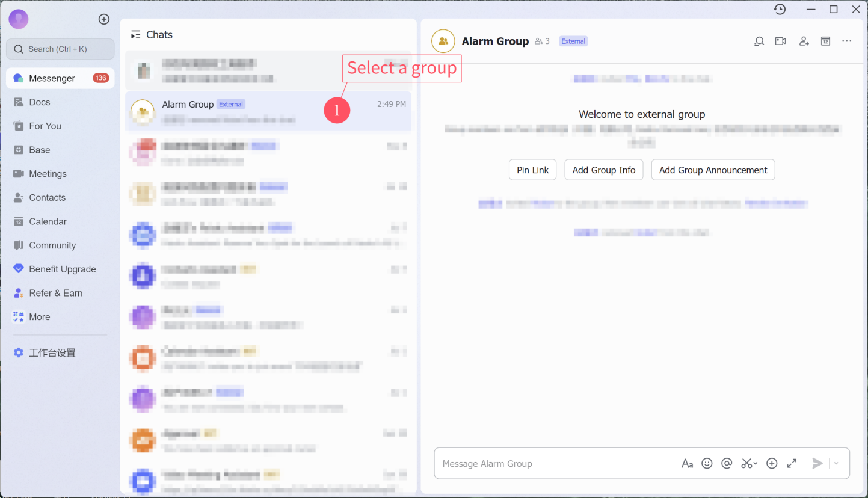This screenshot has height=498, width=868.
Task: Open the Docs section in sidebar
Action: click(40, 102)
